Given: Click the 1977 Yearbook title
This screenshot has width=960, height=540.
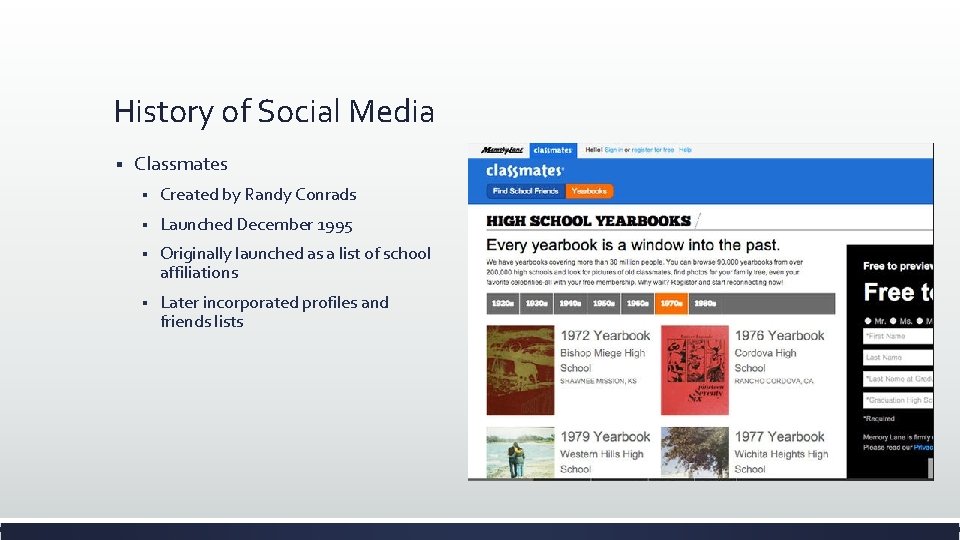Looking at the screenshot, I should click(779, 437).
